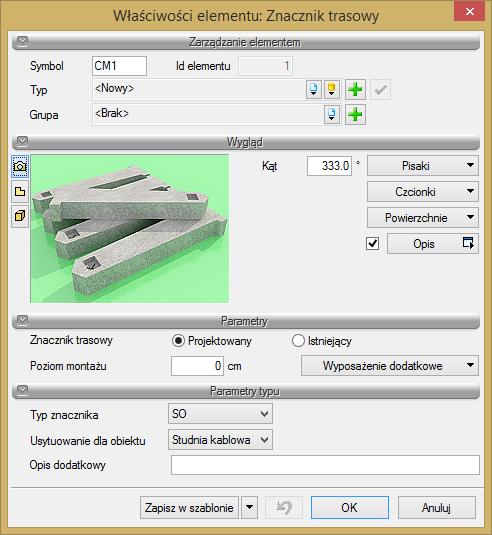Open Usytuowanie dla obiektu combo box
This screenshot has height=535, width=492.
220,440
